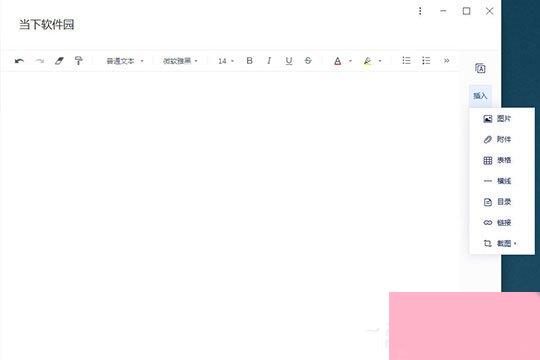Expand font color picker arrow

tap(350, 61)
